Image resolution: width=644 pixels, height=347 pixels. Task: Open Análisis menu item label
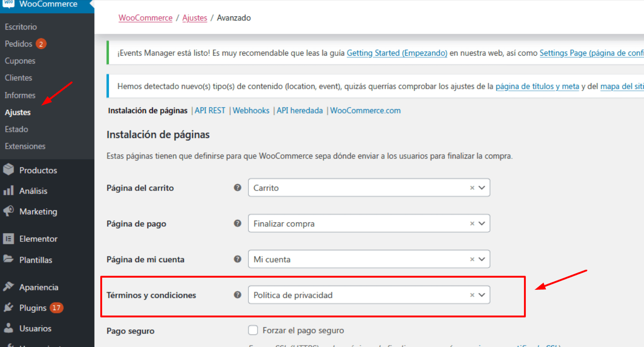pyautogui.click(x=33, y=191)
